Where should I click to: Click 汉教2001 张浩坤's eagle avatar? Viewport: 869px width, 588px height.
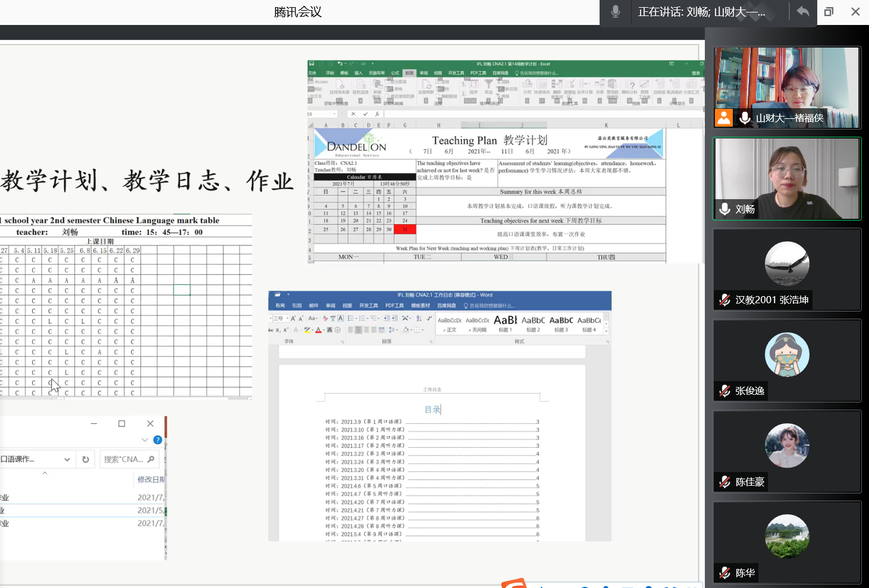click(787, 263)
